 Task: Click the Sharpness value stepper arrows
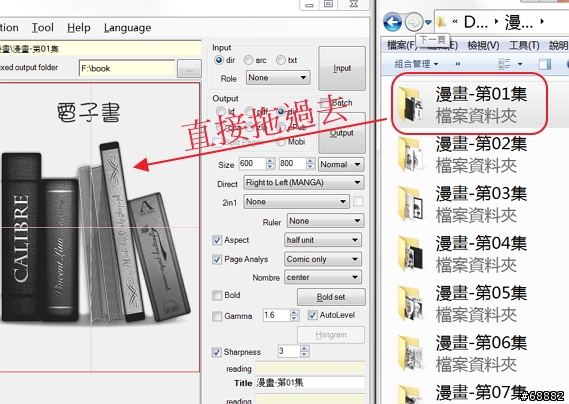(x=304, y=351)
